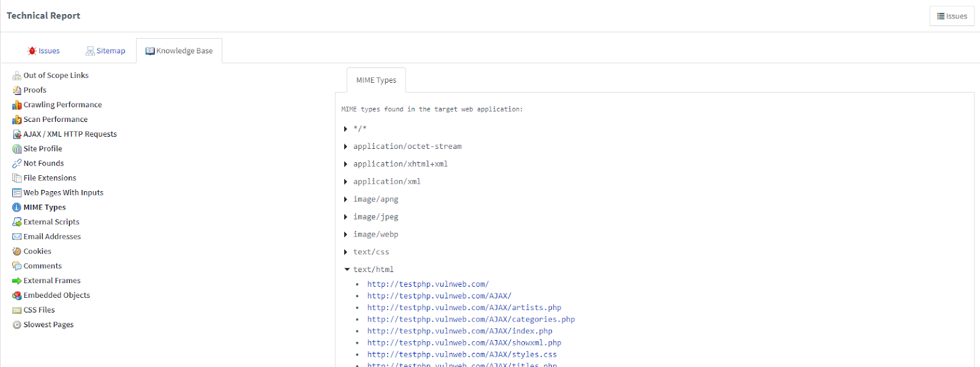Image resolution: width=980 pixels, height=367 pixels.
Task: Expand the text/css MIME type
Action: point(346,252)
